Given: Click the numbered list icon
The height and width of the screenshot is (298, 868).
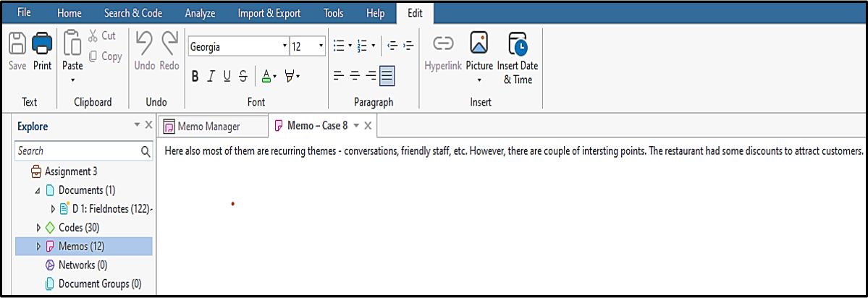Looking at the screenshot, I should click(363, 46).
